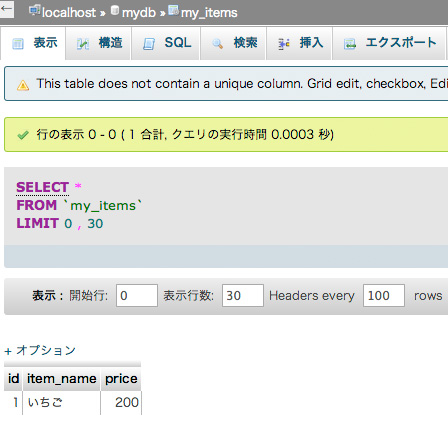The image size is (448, 423).
Task: Open the 挿入 tab
Action: coord(299,43)
